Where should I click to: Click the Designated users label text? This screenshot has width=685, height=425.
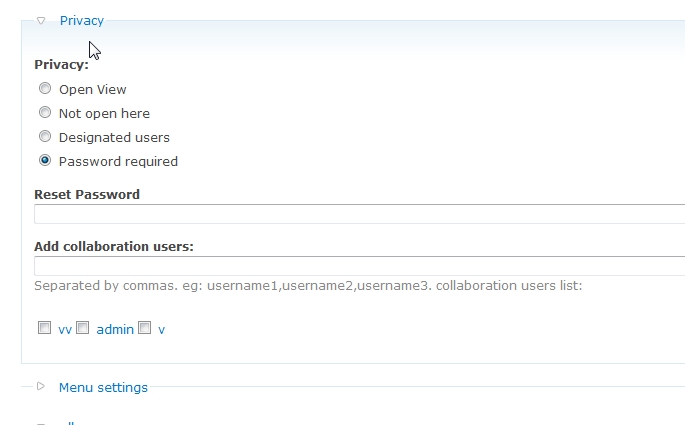point(114,138)
